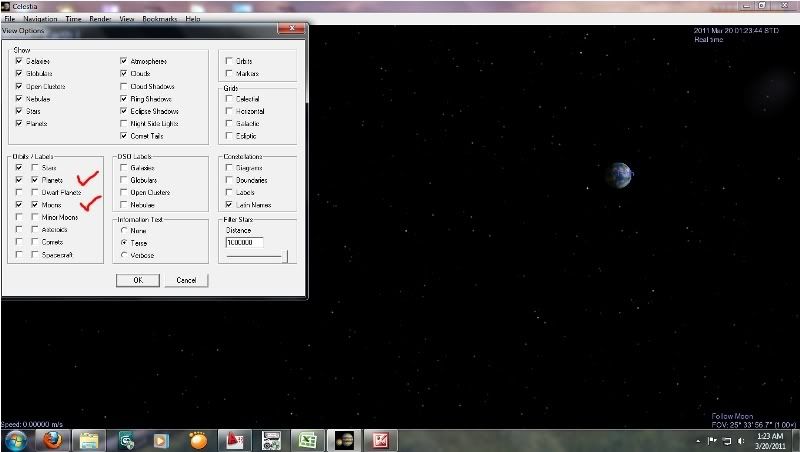800x452 pixels.
Task: Enable the Horizontal grid
Action: [x=229, y=111]
